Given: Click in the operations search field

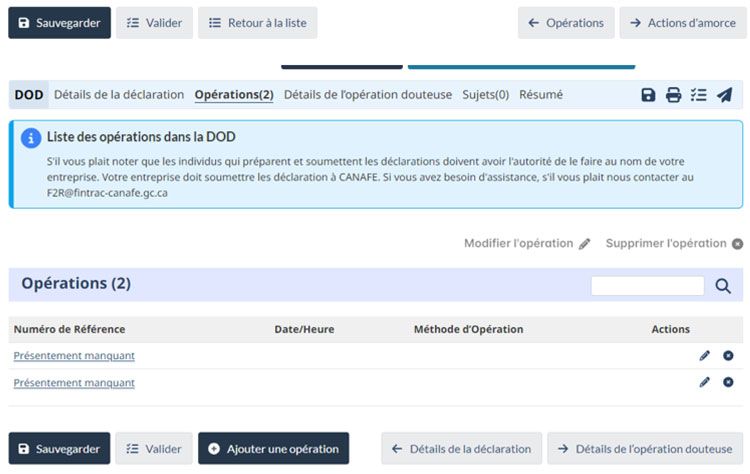Looking at the screenshot, I should (647, 286).
